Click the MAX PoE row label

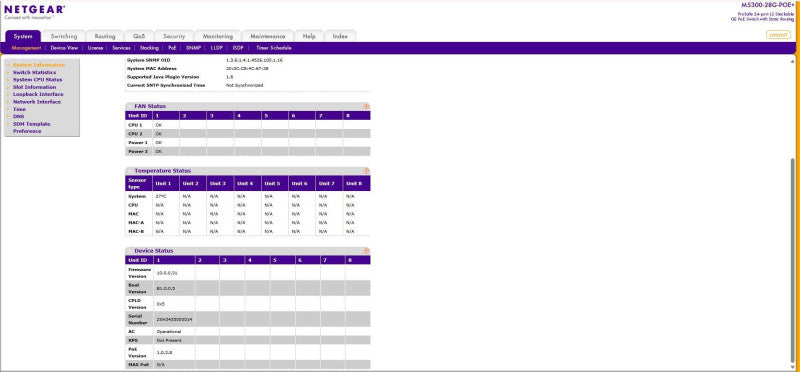pos(138,365)
